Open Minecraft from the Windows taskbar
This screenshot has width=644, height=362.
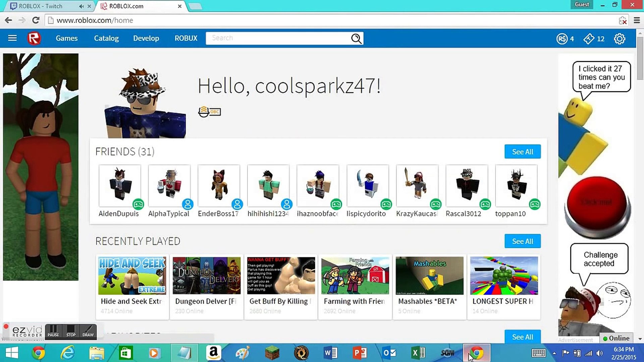coord(272,353)
